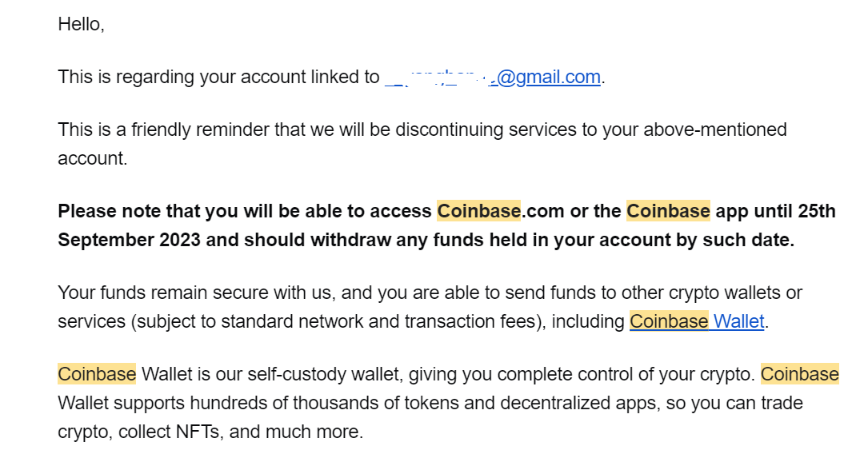
Task: Click the highlighted Coinbase in 'Coinbase.com'
Action: 479,211
